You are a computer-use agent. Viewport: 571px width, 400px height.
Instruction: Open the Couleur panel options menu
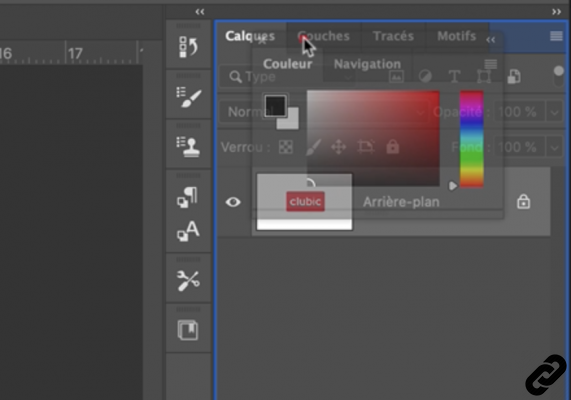(x=491, y=64)
